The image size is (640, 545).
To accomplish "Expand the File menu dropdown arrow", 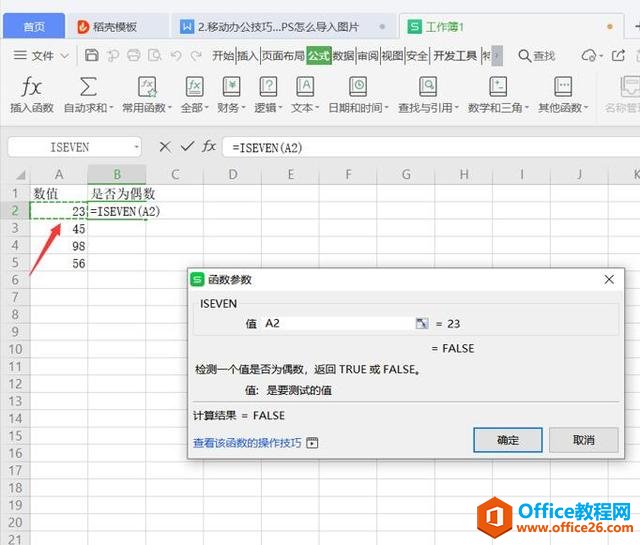I will click(64, 56).
